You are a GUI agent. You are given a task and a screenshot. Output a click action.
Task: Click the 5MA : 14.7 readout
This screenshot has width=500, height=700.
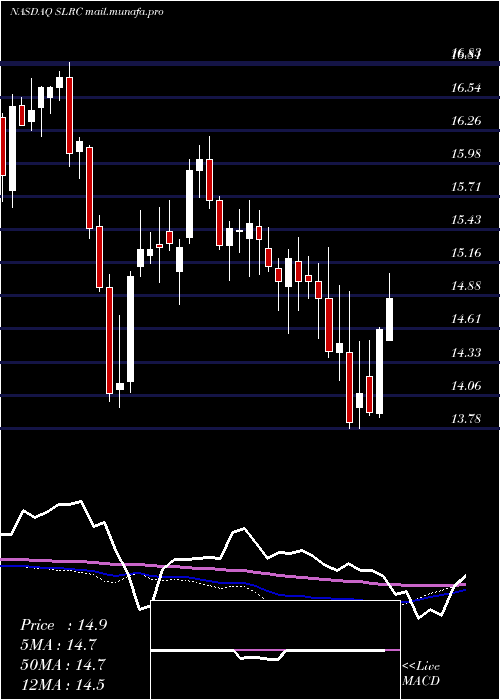58,645
